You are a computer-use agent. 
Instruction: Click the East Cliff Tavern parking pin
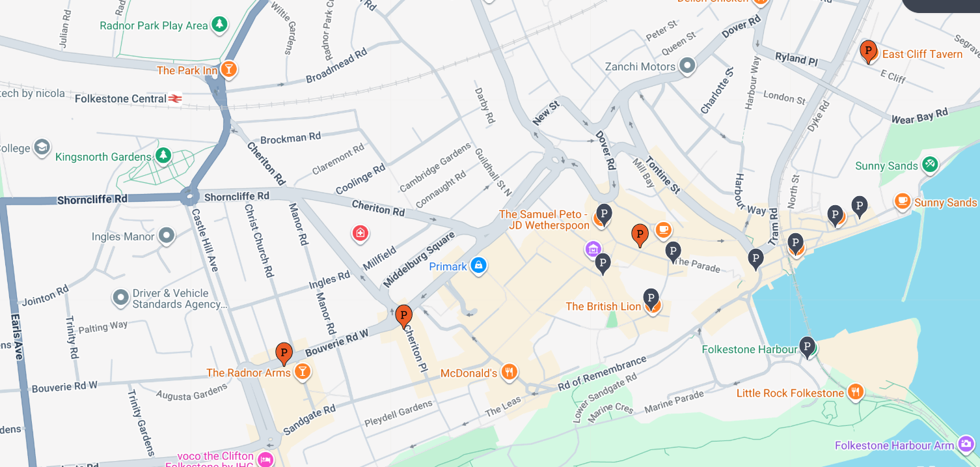click(x=868, y=51)
